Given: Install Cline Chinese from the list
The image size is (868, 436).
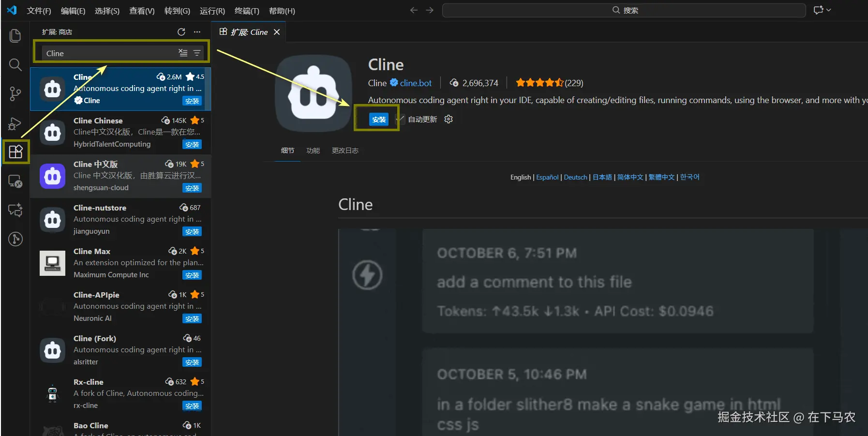Looking at the screenshot, I should click(192, 144).
